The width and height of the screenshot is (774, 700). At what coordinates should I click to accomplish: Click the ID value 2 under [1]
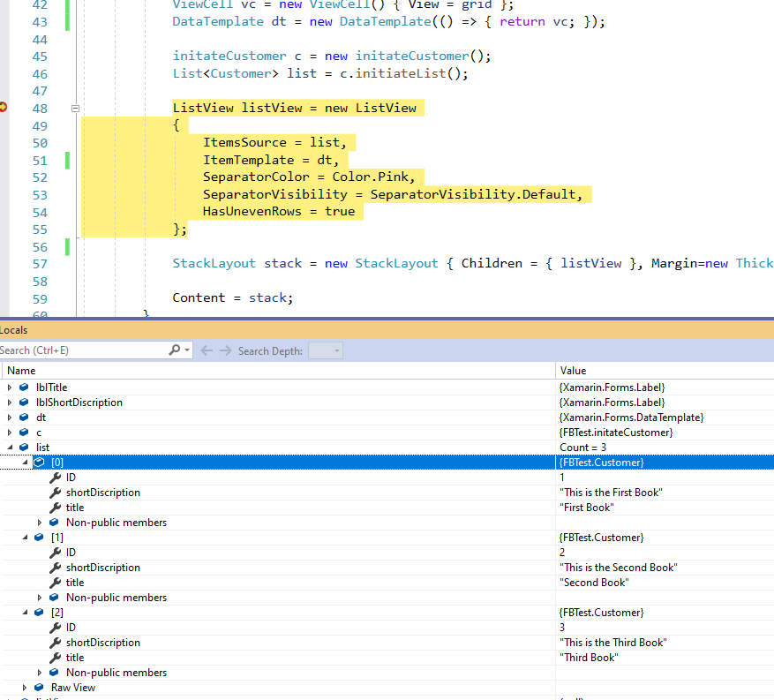pos(562,553)
